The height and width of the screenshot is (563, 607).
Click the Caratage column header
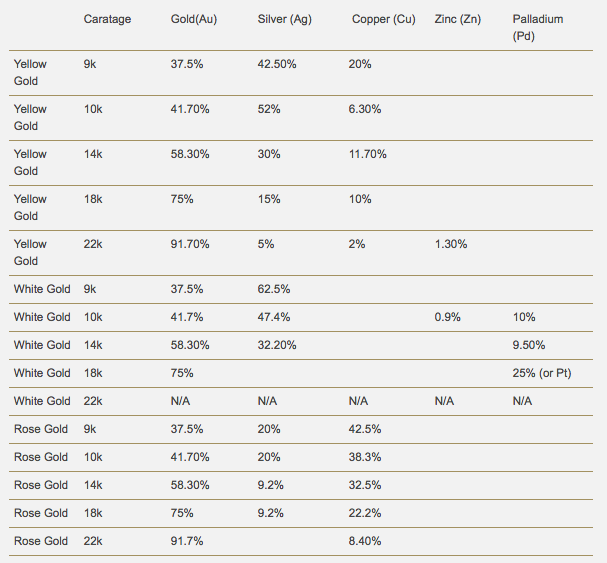point(107,19)
